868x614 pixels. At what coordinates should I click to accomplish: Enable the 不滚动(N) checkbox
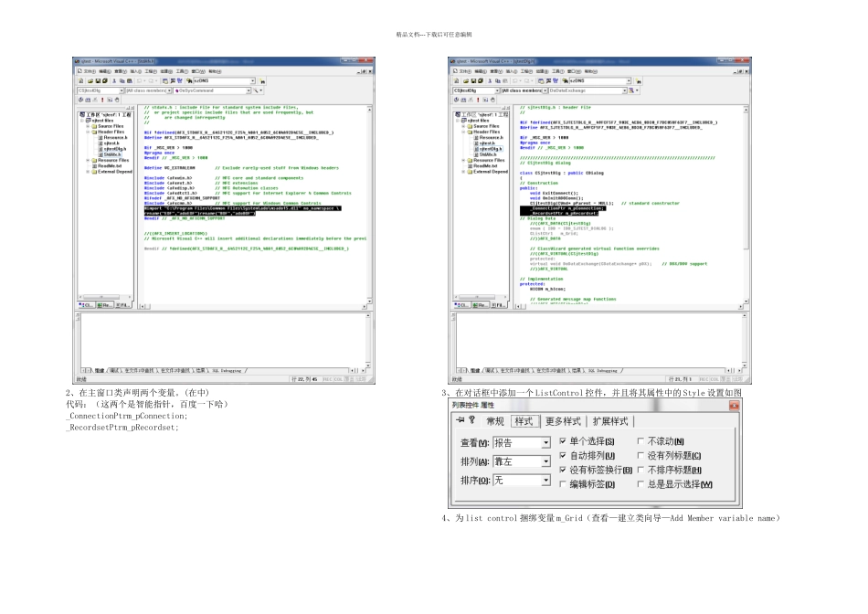click(640, 441)
